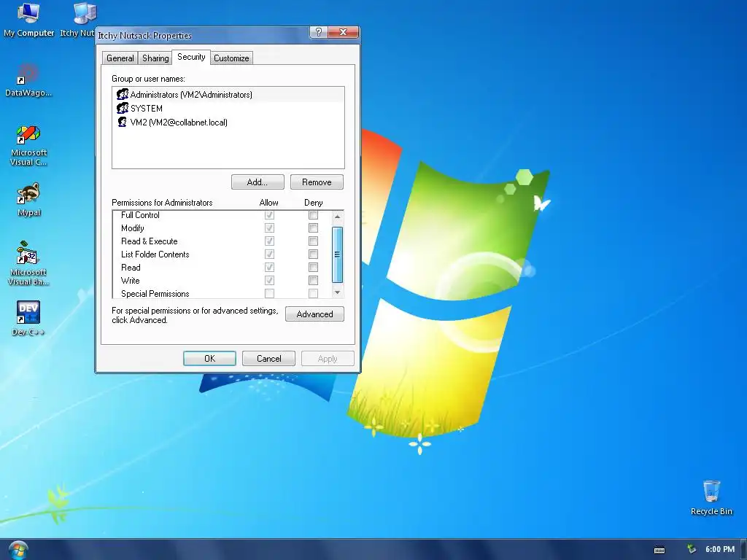Click the VM2 user icon
The width and height of the screenshot is (747, 560).
(123, 122)
